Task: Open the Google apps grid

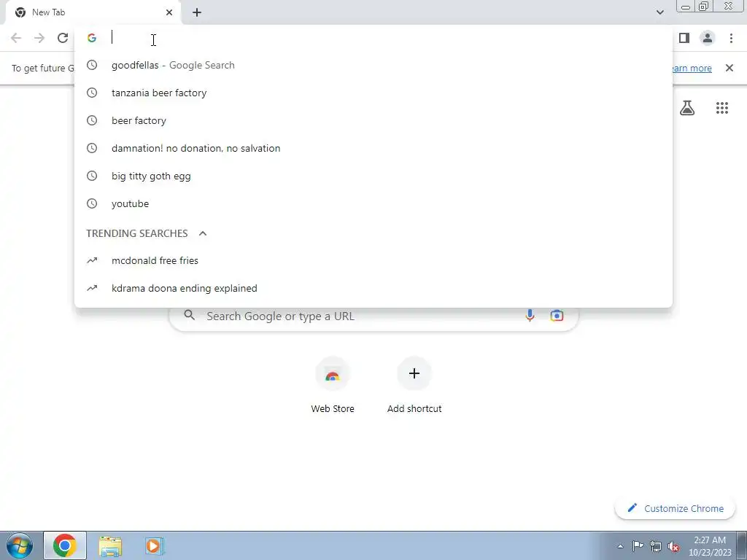Action: pos(722,108)
